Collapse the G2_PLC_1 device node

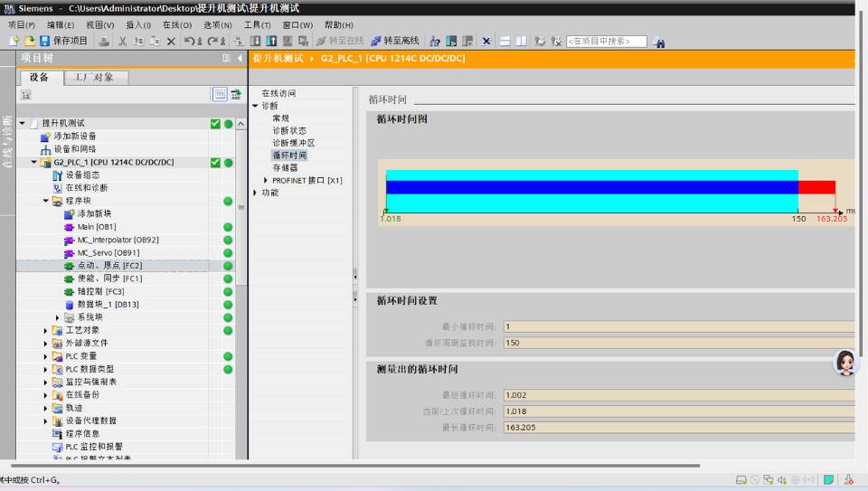pos(33,162)
